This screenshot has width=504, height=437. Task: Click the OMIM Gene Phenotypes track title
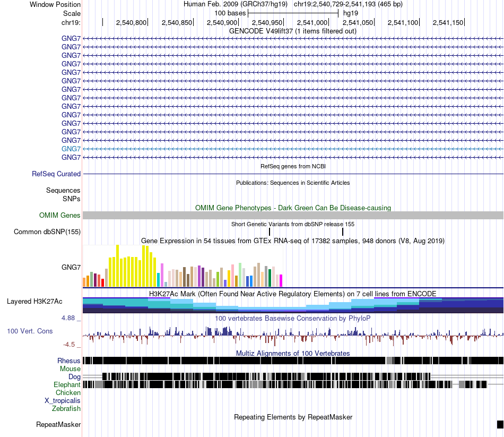pyautogui.click(x=293, y=208)
